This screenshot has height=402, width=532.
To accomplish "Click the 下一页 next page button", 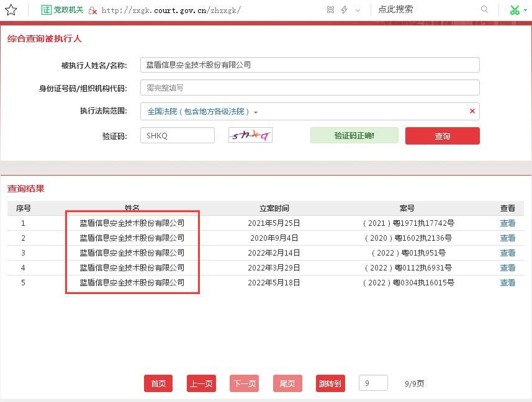I will [245, 383].
